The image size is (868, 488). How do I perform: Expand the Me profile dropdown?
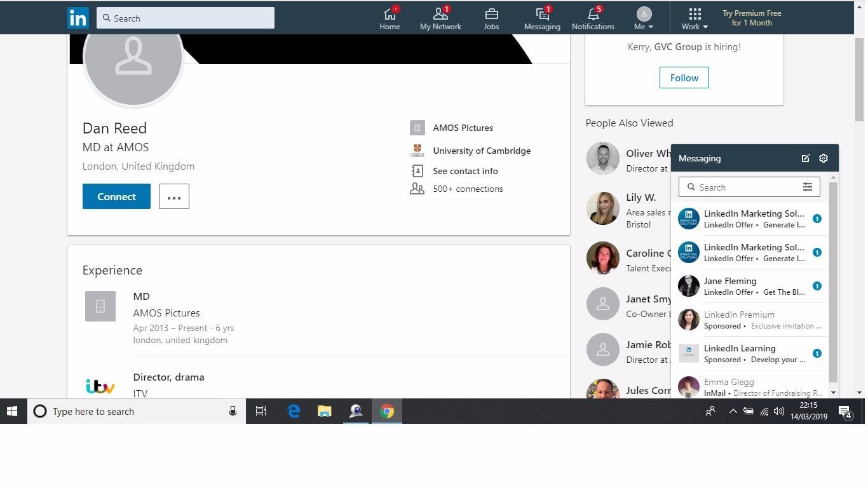644,18
